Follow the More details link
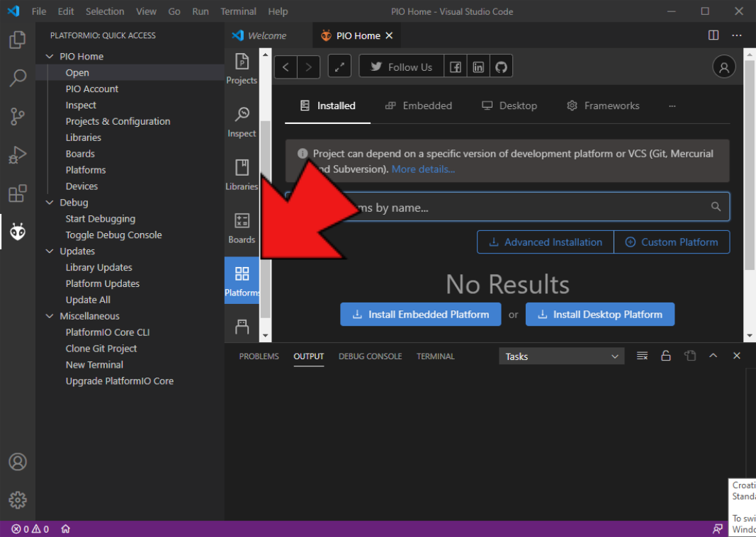The image size is (756, 537). 423,169
